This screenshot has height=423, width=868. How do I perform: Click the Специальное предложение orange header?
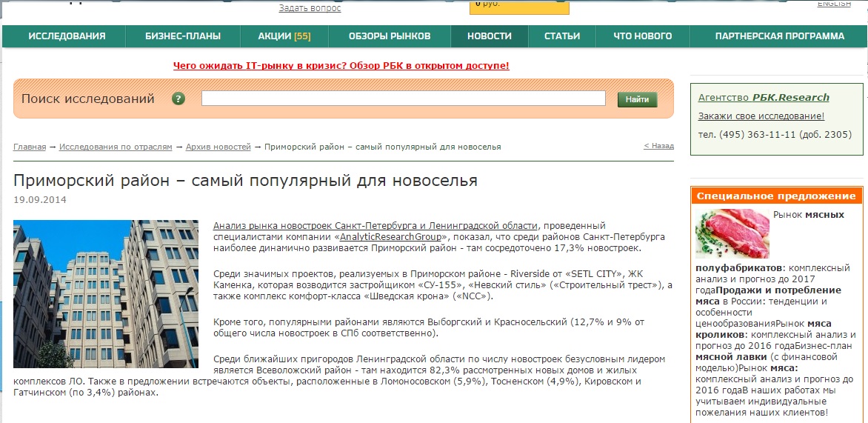(777, 196)
